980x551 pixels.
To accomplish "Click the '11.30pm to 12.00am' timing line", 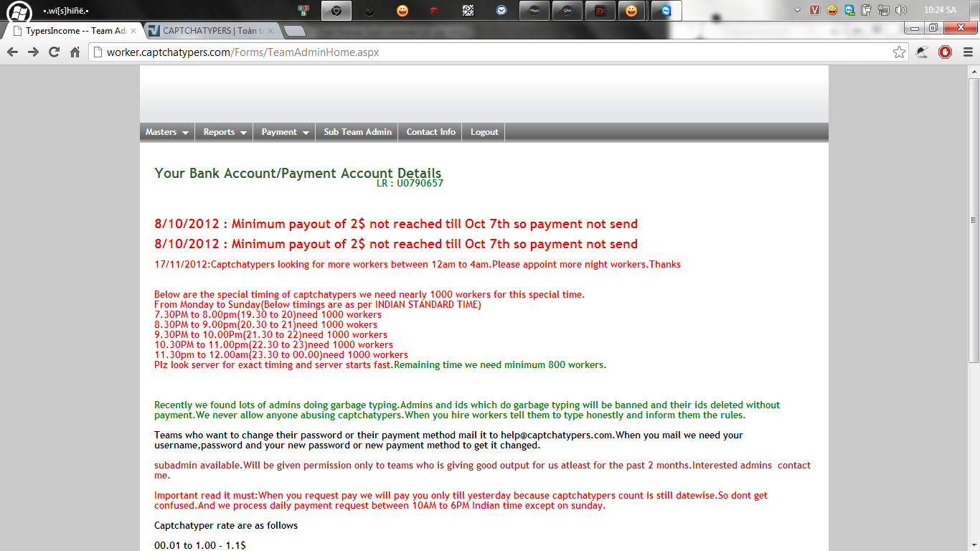I will point(281,354).
